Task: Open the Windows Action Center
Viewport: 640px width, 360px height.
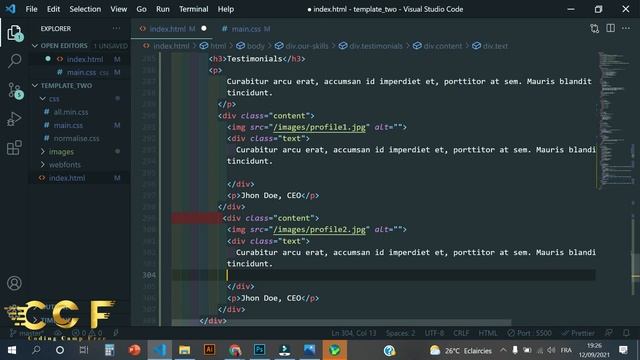Action: 623,350
